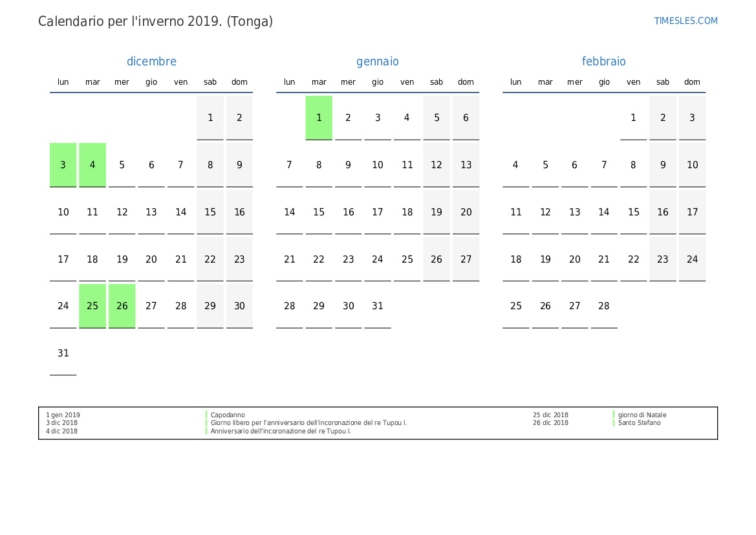Select December 25 holiday cell
The width and height of the screenshot is (756, 535).
[92, 306]
